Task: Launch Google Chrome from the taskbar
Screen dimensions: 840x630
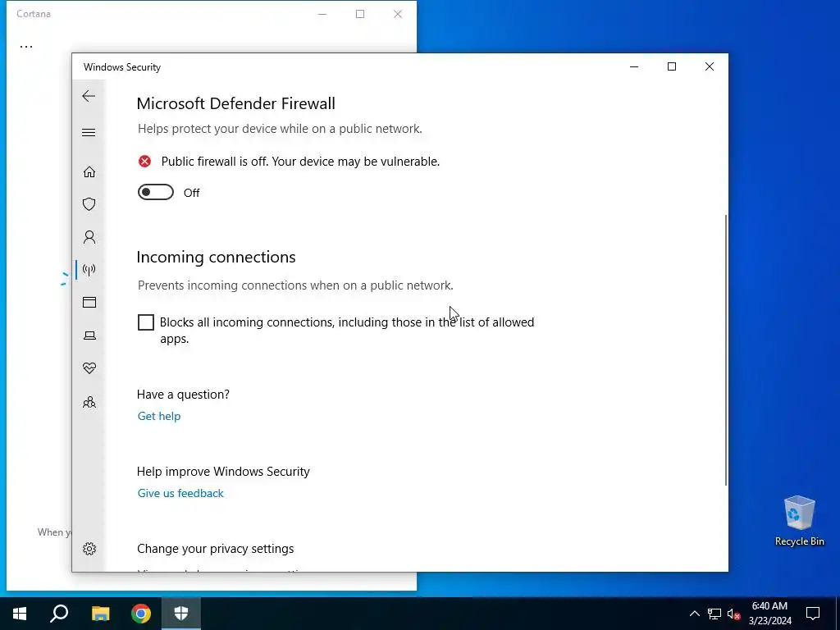Action: (x=141, y=614)
